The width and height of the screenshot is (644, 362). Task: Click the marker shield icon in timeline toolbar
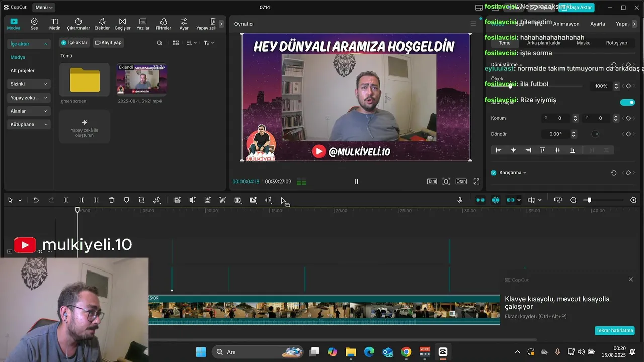click(x=126, y=200)
